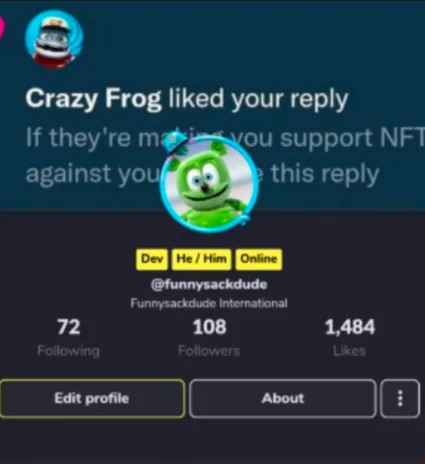Open the @funnysackdude username

coord(209,285)
